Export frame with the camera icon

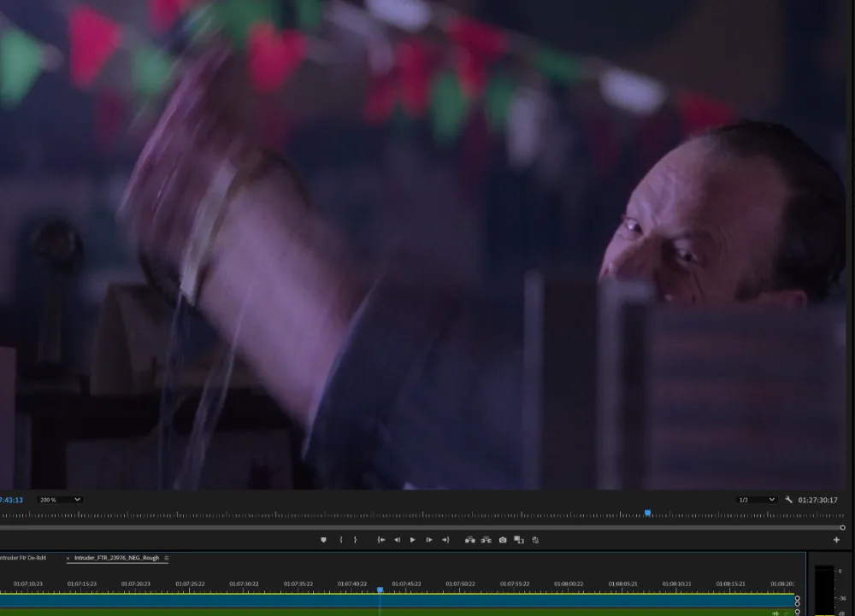[x=503, y=540]
